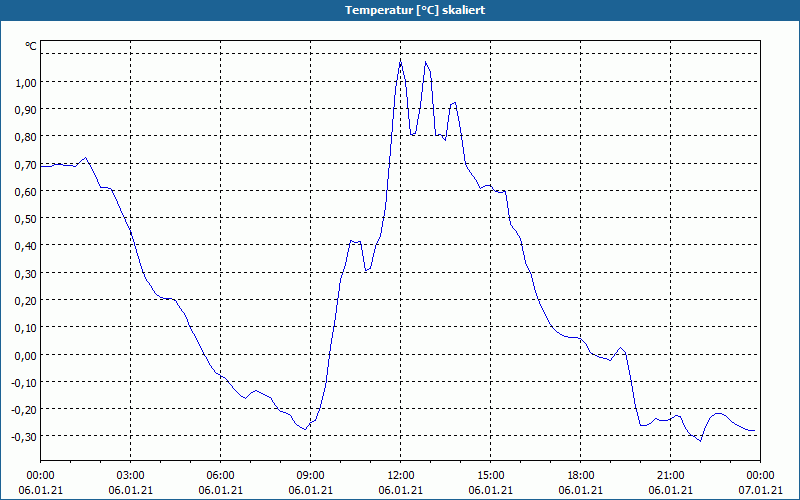
Task: Click the 18:00 time axis label
Action: coord(581,476)
